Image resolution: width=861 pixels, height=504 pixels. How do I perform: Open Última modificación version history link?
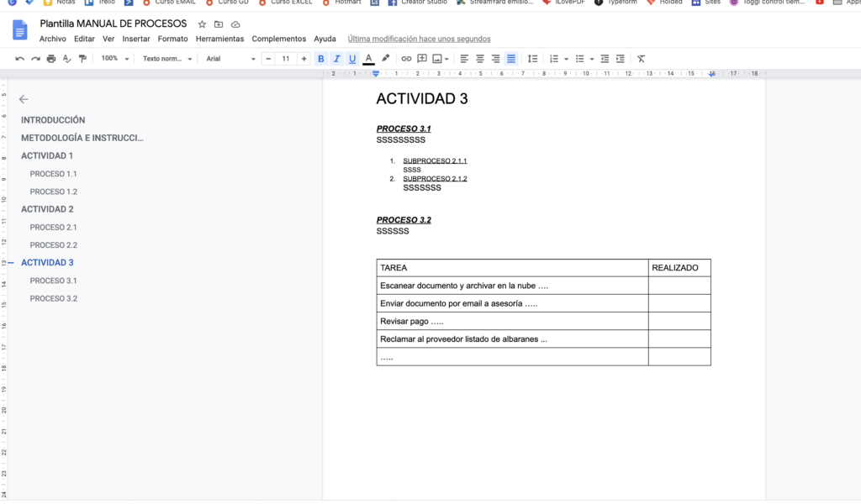pyautogui.click(x=419, y=39)
